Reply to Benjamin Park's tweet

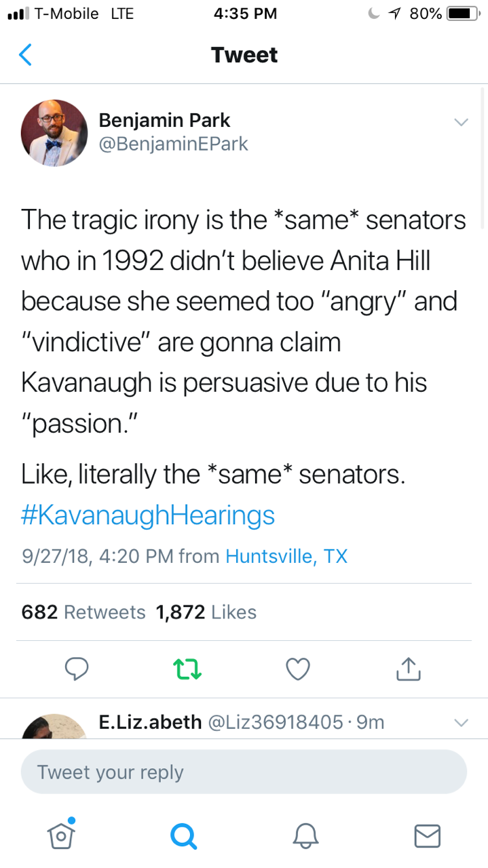click(77, 669)
